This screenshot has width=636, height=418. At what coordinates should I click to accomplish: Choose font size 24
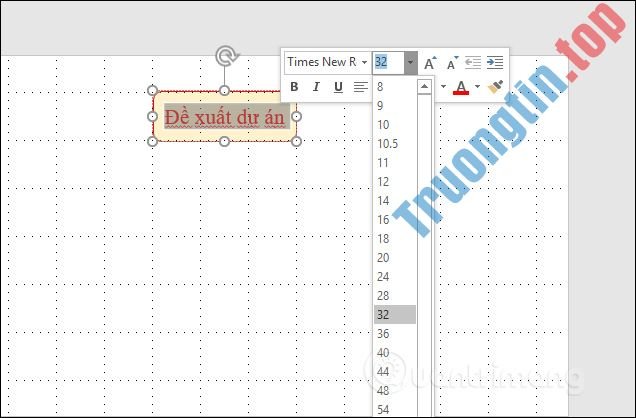(x=395, y=277)
